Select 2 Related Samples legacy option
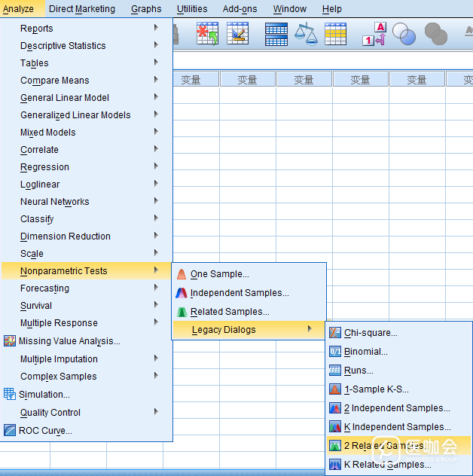 click(x=383, y=446)
